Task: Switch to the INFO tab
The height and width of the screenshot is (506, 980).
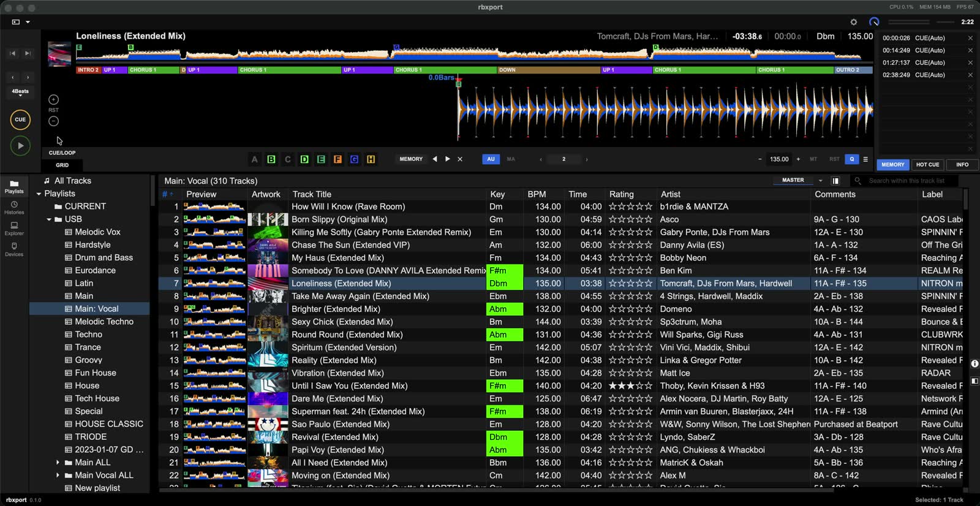Action: point(962,165)
